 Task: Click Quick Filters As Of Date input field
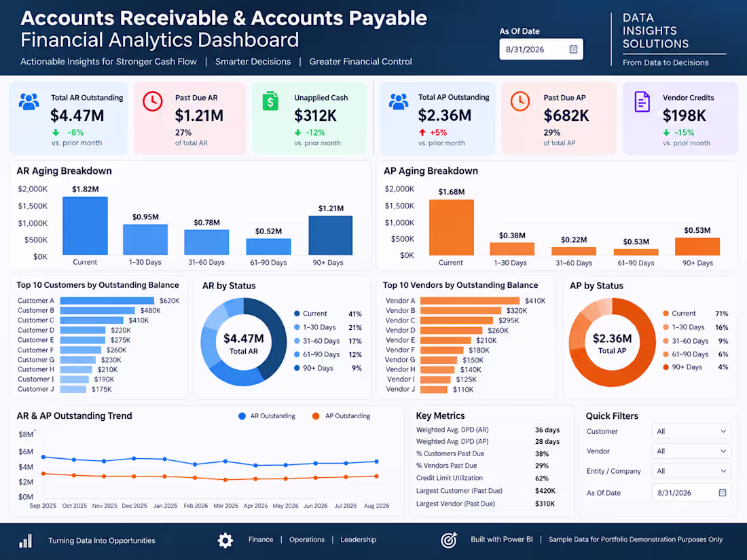point(691,493)
